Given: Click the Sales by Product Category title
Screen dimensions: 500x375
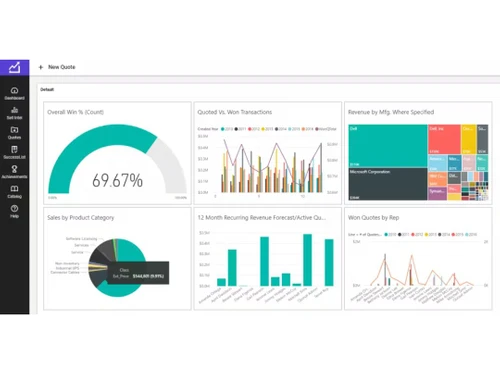Looking at the screenshot, I should pyautogui.click(x=81, y=218).
